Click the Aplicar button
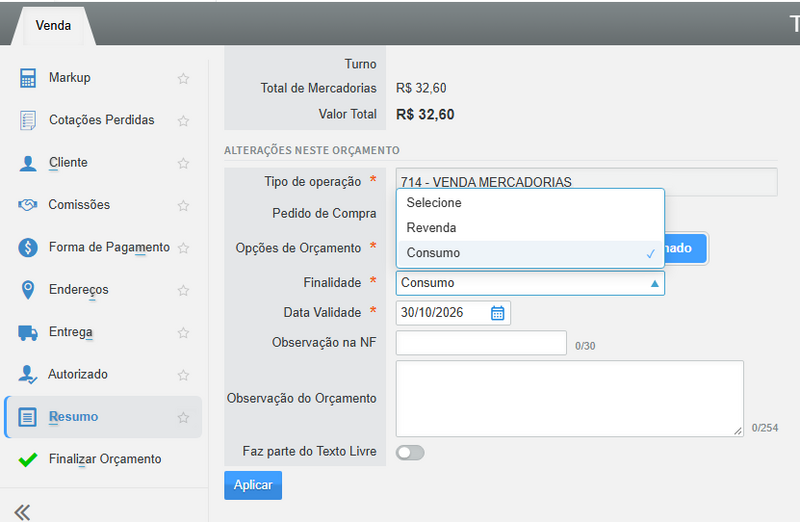Image resolution: width=800 pixels, height=522 pixels. coord(253,485)
